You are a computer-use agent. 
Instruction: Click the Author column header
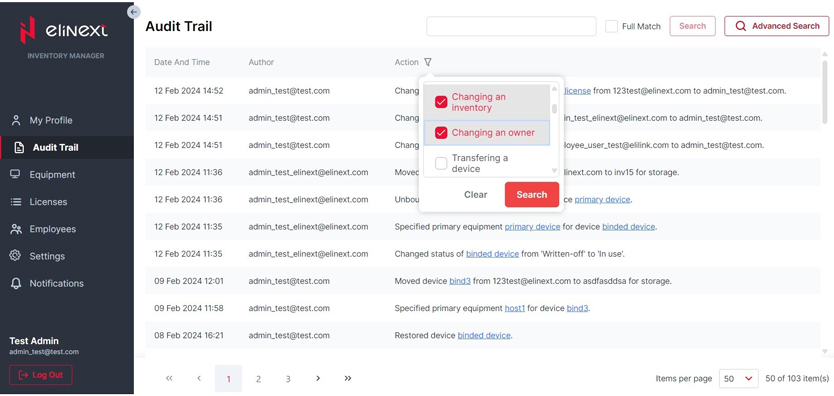tap(261, 62)
